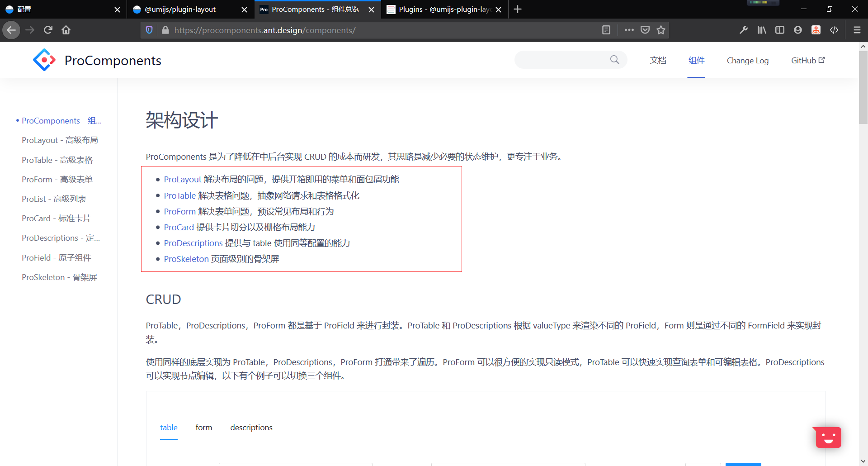Open sidebar item ProTable - 高级表格

click(x=57, y=160)
